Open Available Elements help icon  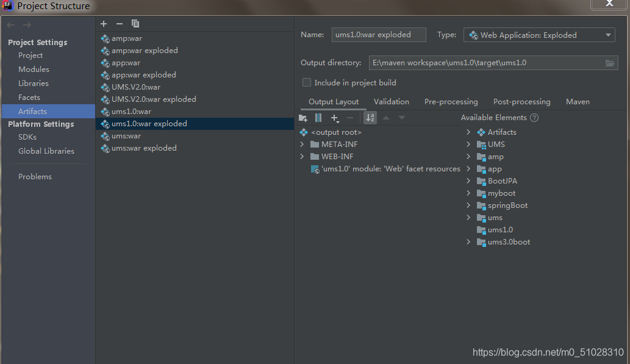click(x=534, y=118)
